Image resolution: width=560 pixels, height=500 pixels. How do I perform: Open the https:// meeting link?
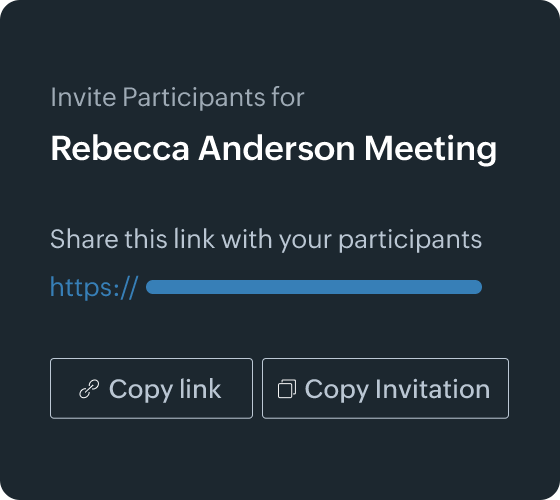coord(266,287)
